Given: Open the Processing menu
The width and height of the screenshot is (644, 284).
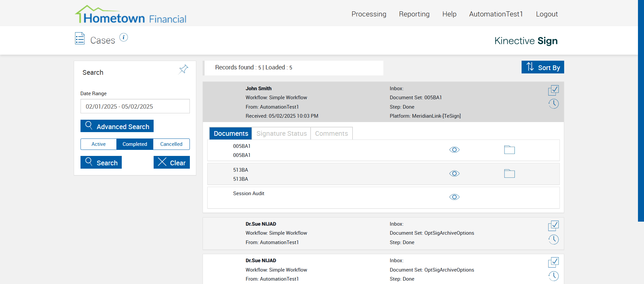Looking at the screenshot, I should point(369,14).
